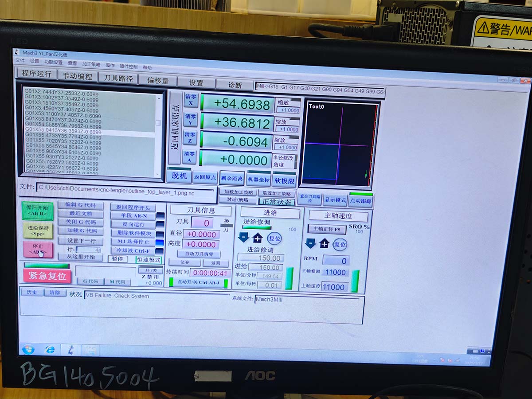Click 设置下一行 button
Viewport: 532px width, 399px height.
click(80, 241)
